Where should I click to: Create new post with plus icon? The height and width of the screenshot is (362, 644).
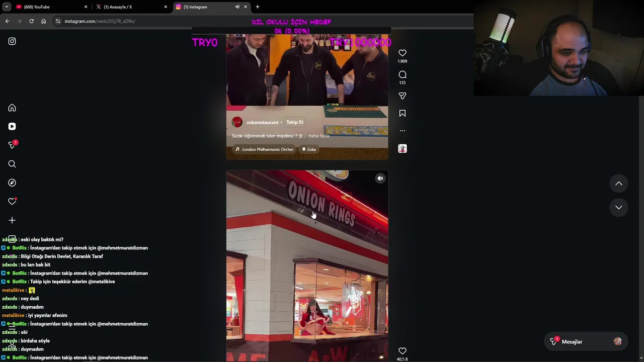(12, 220)
